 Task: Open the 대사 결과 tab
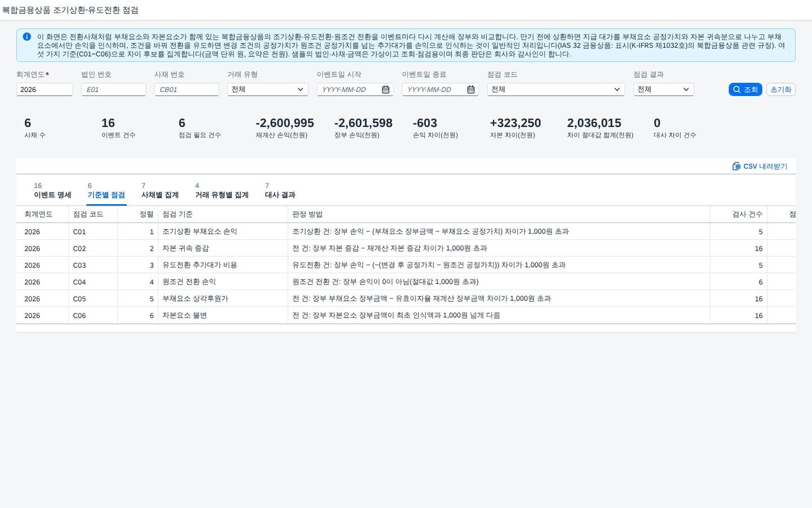tap(280, 191)
